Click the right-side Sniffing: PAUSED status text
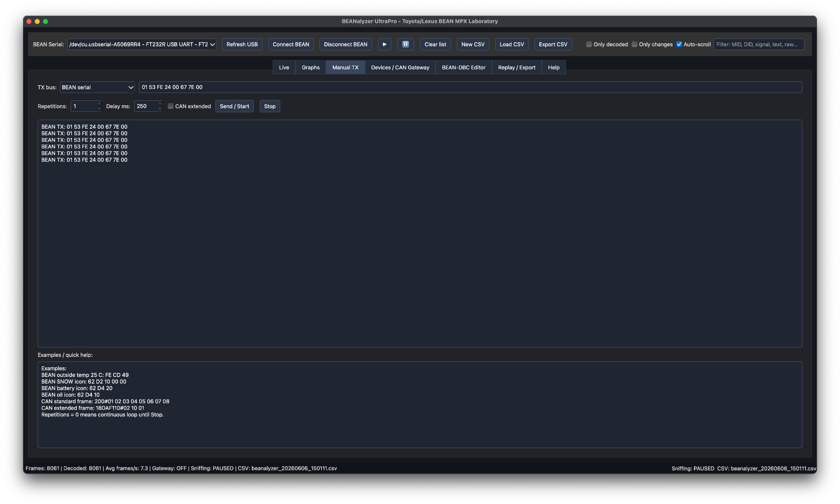Viewport: 840px width, 504px height. point(693,468)
